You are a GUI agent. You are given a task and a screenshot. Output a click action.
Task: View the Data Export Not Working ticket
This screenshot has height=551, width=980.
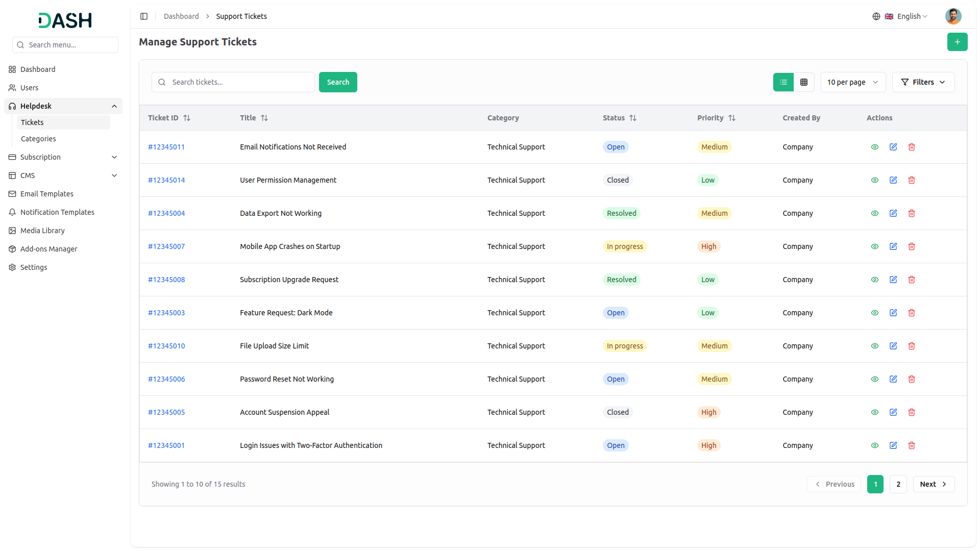[875, 213]
